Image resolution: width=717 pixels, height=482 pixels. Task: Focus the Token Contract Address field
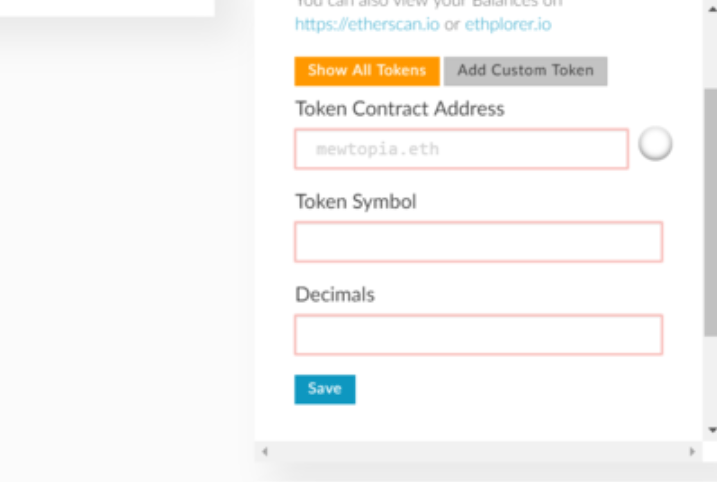(461, 149)
